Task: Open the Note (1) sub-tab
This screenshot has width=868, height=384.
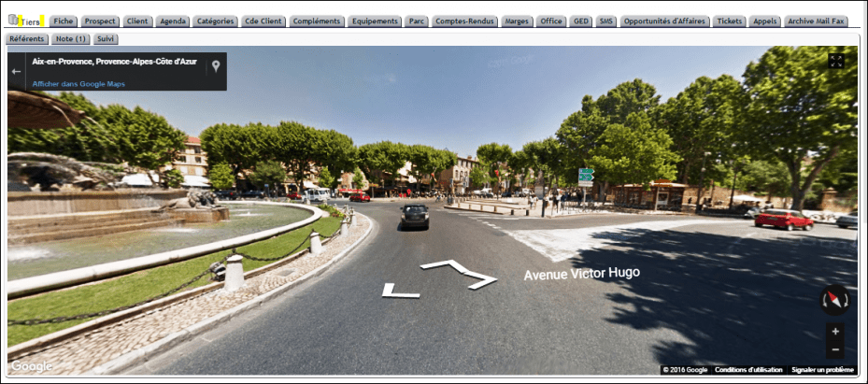Action: [71, 39]
